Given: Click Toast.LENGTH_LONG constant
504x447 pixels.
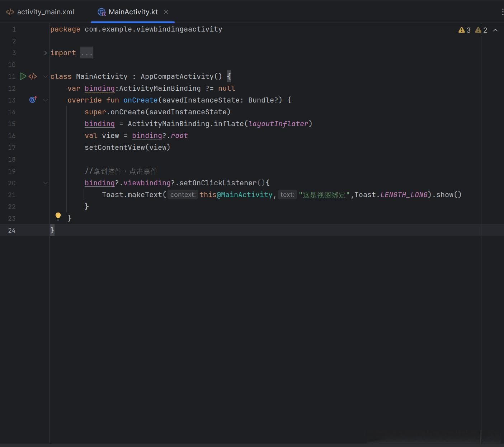Looking at the screenshot, I should coord(391,195).
